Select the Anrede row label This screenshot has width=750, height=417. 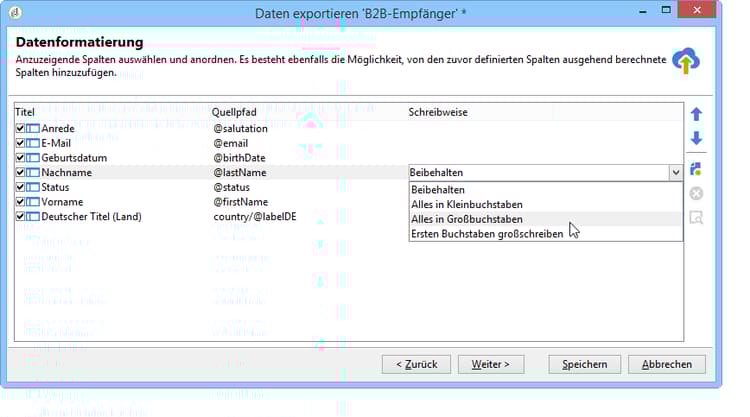point(58,129)
